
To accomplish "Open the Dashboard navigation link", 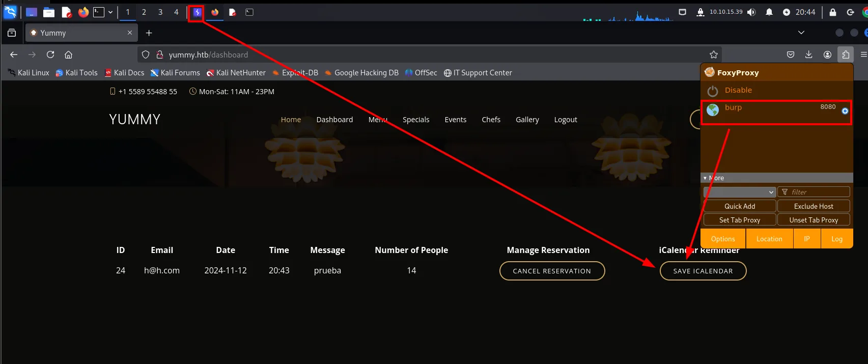I will pyautogui.click(x=334, y=120).
